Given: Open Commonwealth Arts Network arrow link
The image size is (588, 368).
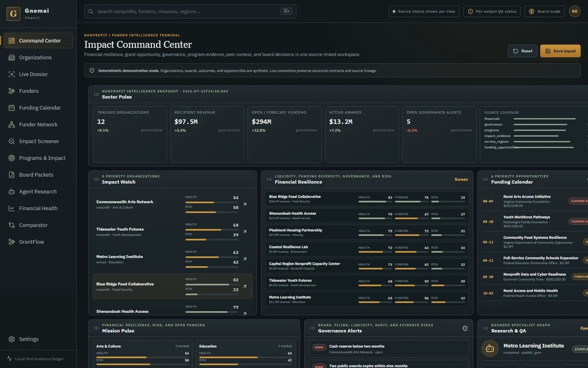Looking at the screenshot, I should 245,204.
